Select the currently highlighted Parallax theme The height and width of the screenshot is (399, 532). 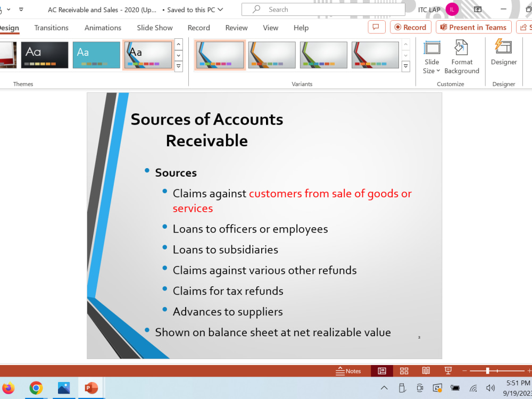click(148, 55)
